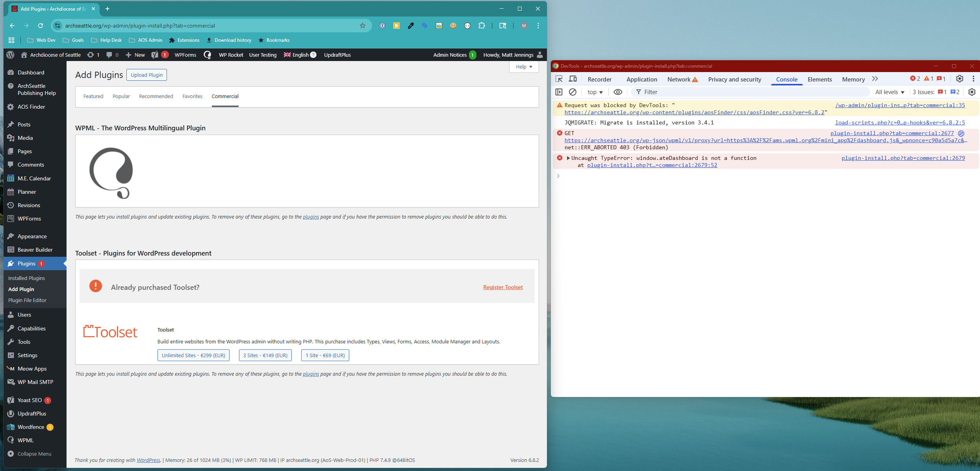Open the English language switcher

(x=300, y=55)
